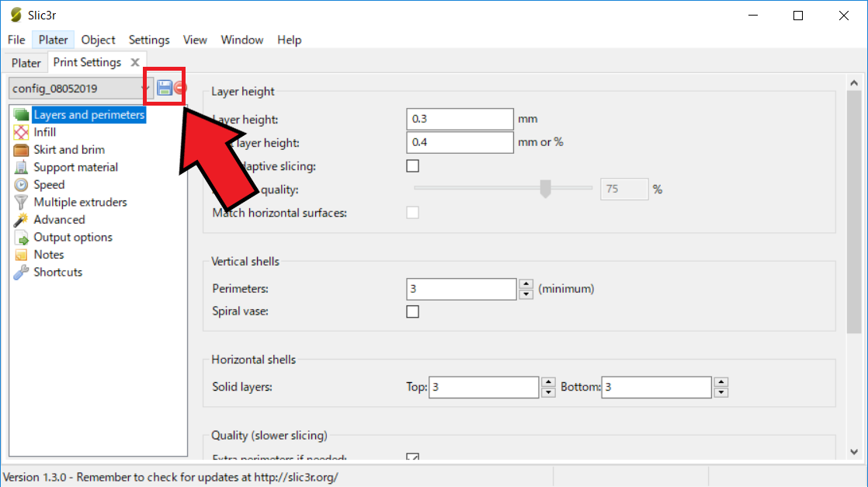The height and width of the screenshot is (487, 868).
Task: Choose the Speed clock icon
Action: (x=21, y=185)
